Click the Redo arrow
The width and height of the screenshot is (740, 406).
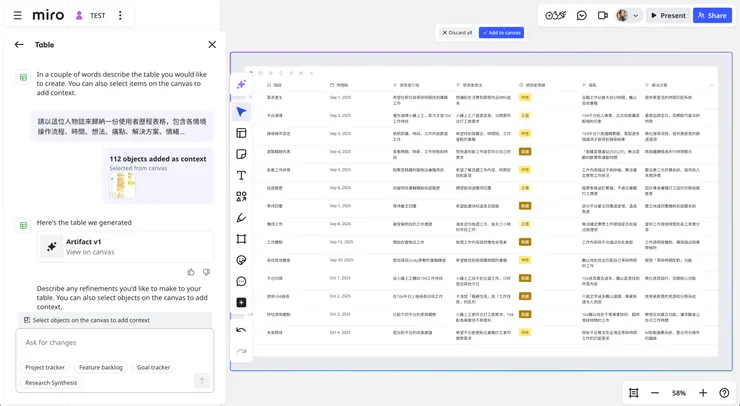241,351
